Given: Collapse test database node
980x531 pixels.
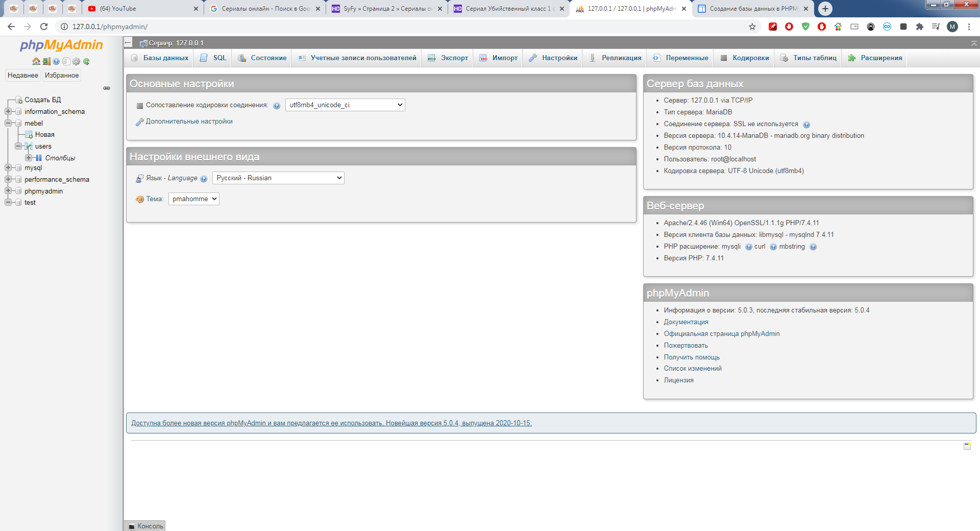Looking at the screenshot, I should pos(8,202).
